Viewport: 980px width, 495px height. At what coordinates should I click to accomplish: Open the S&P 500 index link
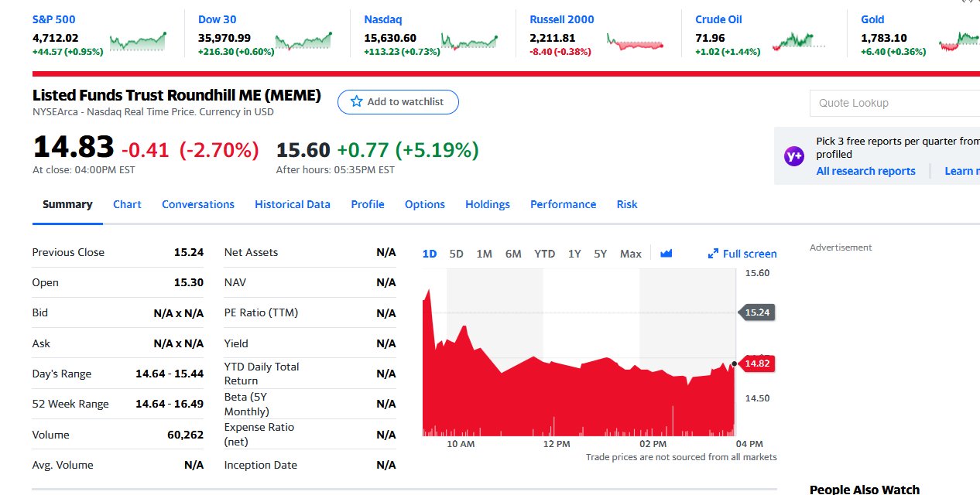click(54, 19)
